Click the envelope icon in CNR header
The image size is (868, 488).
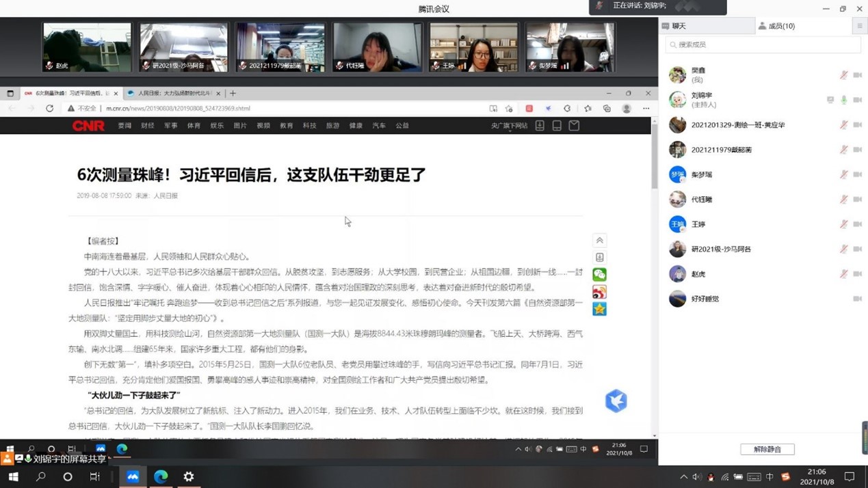pos(574,126)
